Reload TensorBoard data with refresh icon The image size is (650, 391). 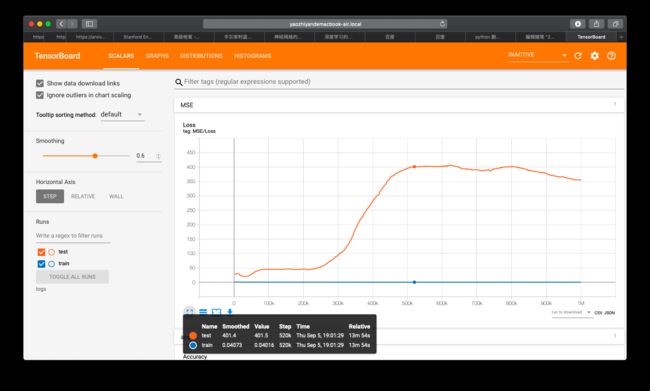pos(577,56)
